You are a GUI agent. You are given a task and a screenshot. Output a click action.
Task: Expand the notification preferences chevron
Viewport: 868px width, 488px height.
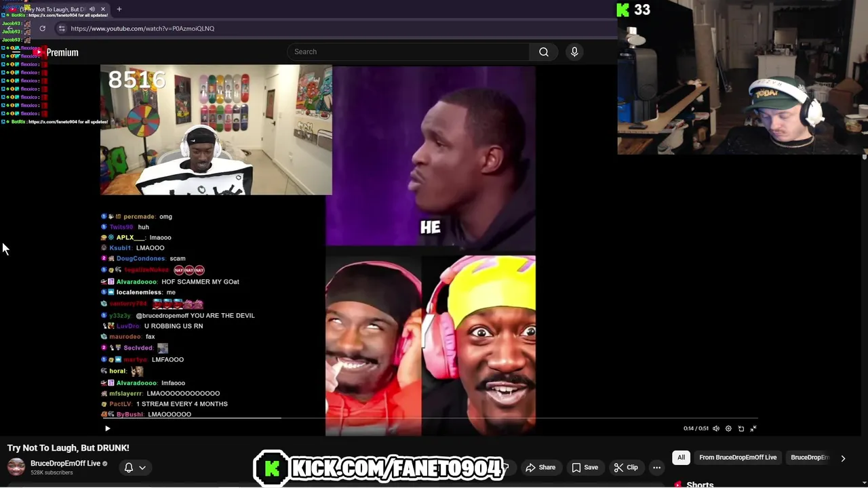pyautogui.click(x=142, y=467)
